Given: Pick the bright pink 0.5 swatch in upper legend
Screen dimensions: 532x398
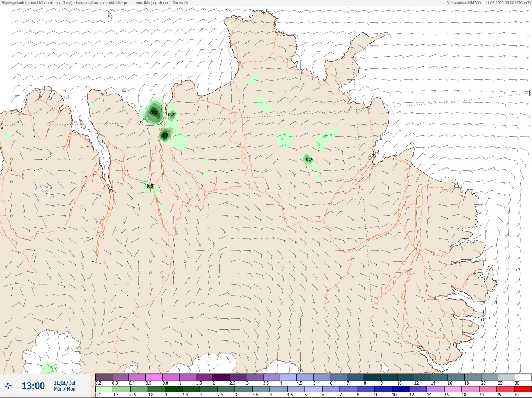Looking at the screenshot, I should (x=154, y=377).
